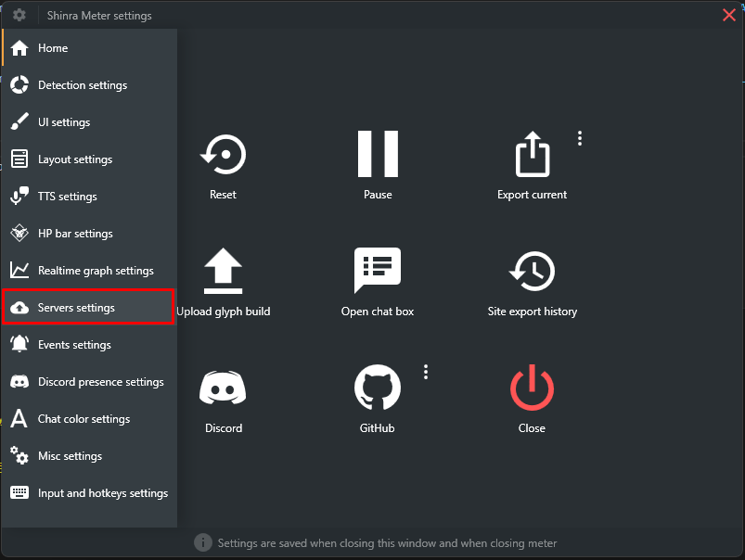Open the TTS settings microphone icon
Image resolution: width=745 pixels, height=560 pixels.
19,197
